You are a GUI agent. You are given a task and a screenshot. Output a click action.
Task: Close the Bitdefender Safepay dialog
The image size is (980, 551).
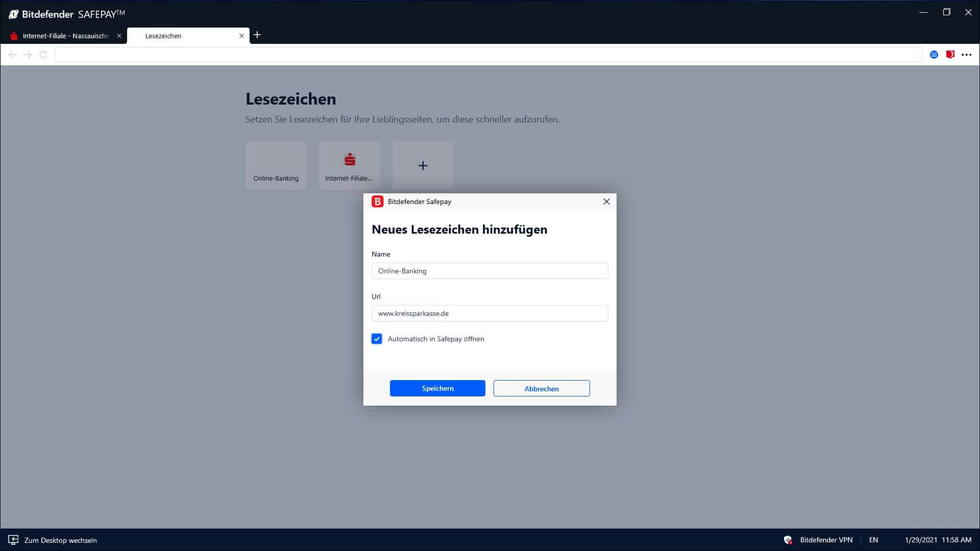(x=606, y=202)
